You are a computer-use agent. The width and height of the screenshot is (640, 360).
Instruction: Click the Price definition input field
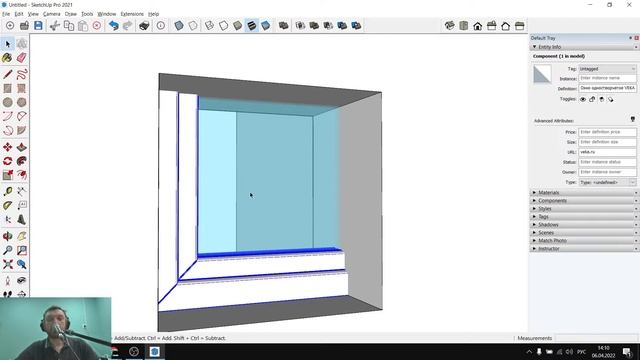tap(607, 132)
